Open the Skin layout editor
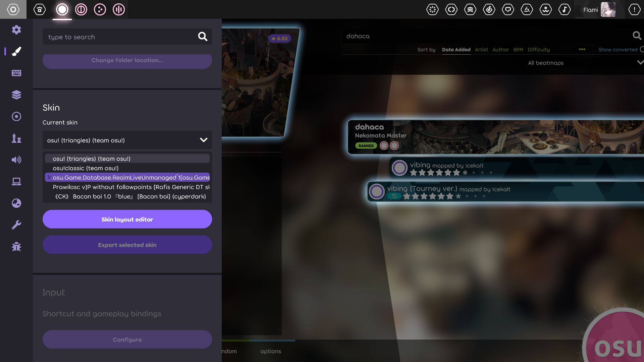The width and height of the screenshot is (644, 362). pos(127,219)
